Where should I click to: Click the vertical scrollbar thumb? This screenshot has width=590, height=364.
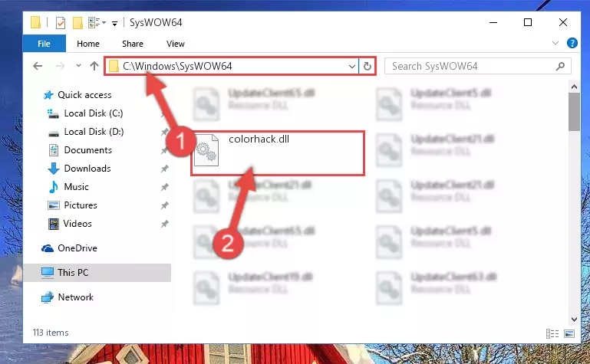click(x=574, y=112)
